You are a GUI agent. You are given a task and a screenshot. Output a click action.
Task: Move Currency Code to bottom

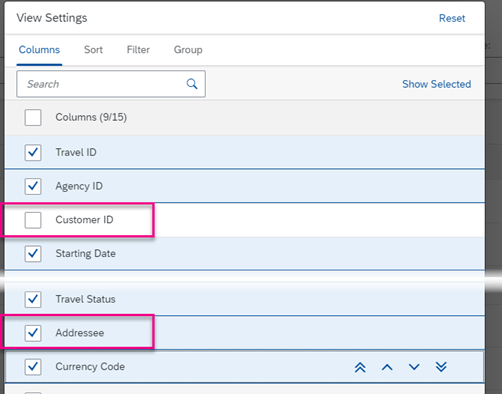[441, 367]
